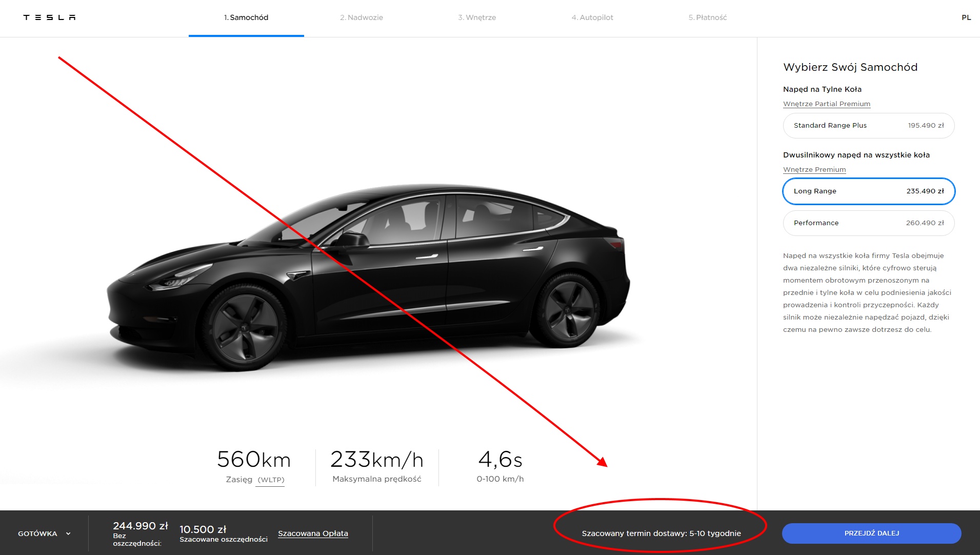Screen dimensions: 980x555
Task: Go to the 5. Płatność tab
Action: (x=708, y=17)
